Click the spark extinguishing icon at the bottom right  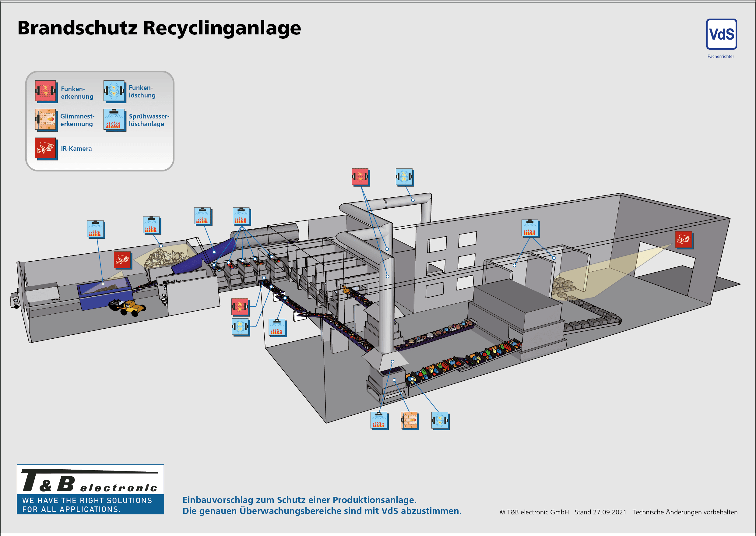(x=440, y=421)
